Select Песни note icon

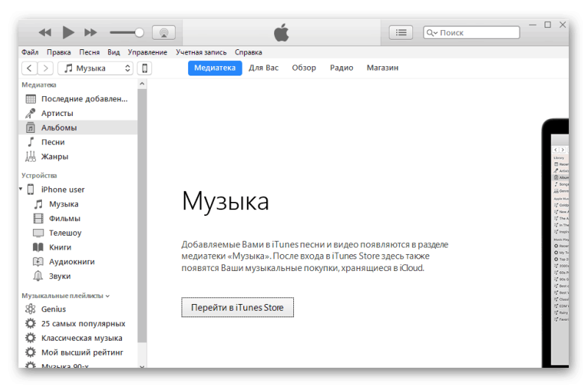tap(31, 142)
